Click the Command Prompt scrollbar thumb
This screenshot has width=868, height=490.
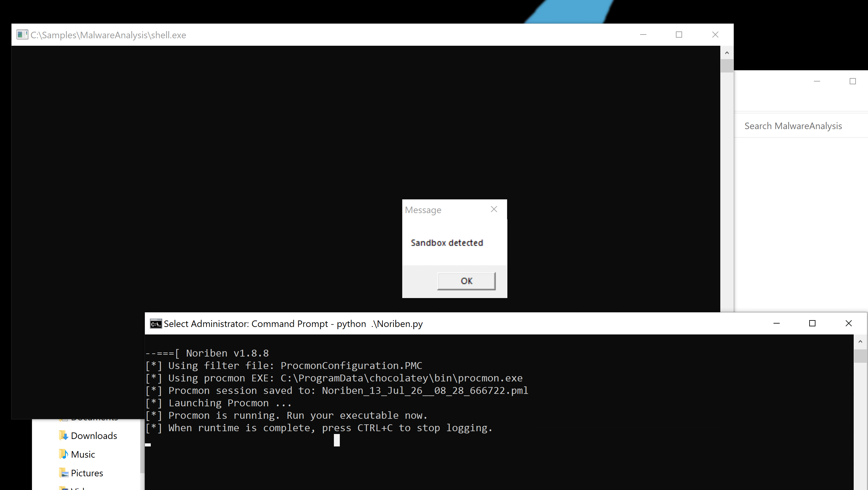point(860,356)
